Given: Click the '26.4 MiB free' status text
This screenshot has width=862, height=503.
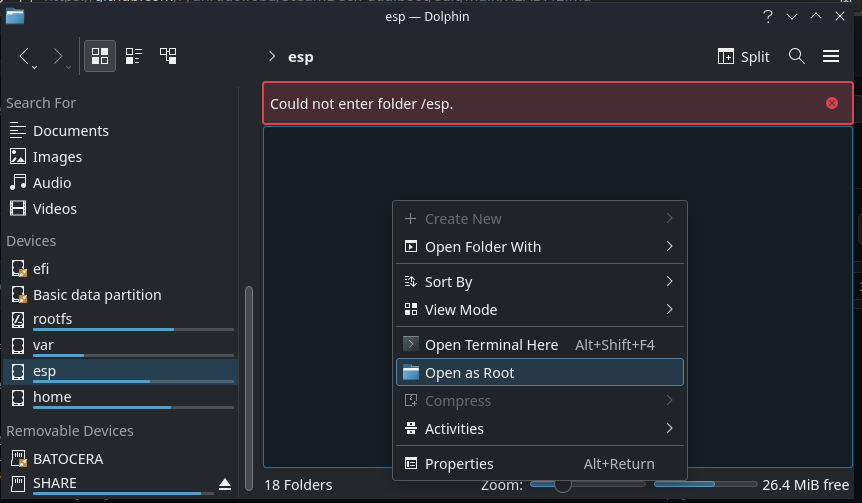Looking at the screenshot, I should pos(805,485).
